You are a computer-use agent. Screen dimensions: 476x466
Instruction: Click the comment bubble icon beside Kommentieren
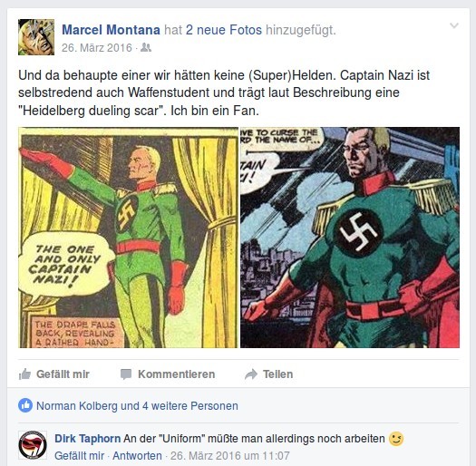click(x=126, y=374)
